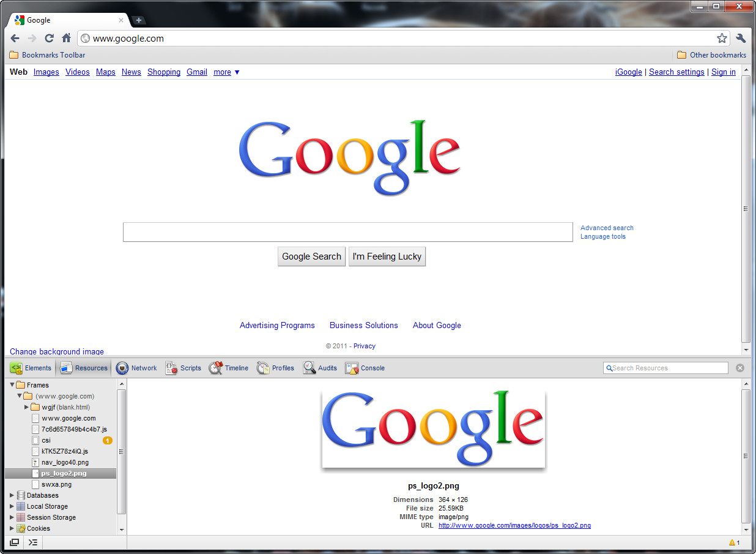Image resolution: width=756 pixels, height=554 pixels.
Task: Open the Language tools link
Action: [603, 237]
